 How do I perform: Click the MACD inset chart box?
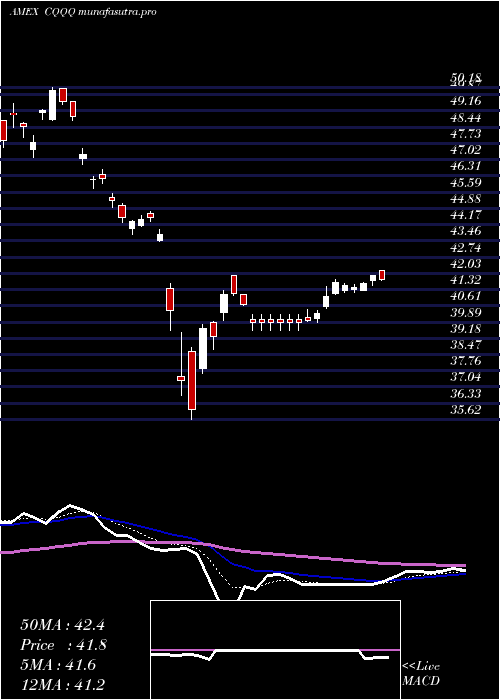pos(275,650)
